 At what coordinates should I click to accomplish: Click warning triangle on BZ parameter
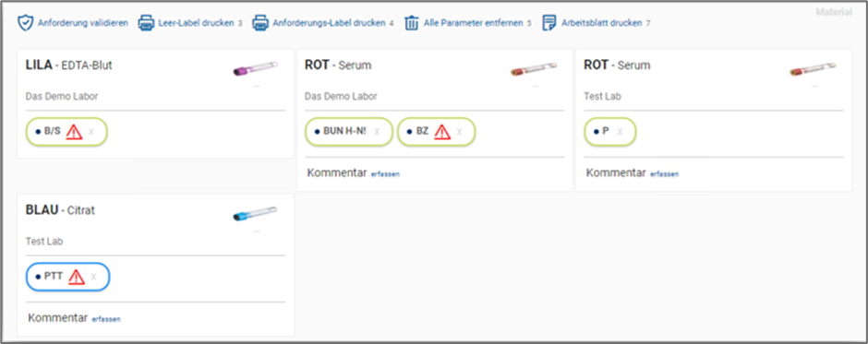[441, 132]
